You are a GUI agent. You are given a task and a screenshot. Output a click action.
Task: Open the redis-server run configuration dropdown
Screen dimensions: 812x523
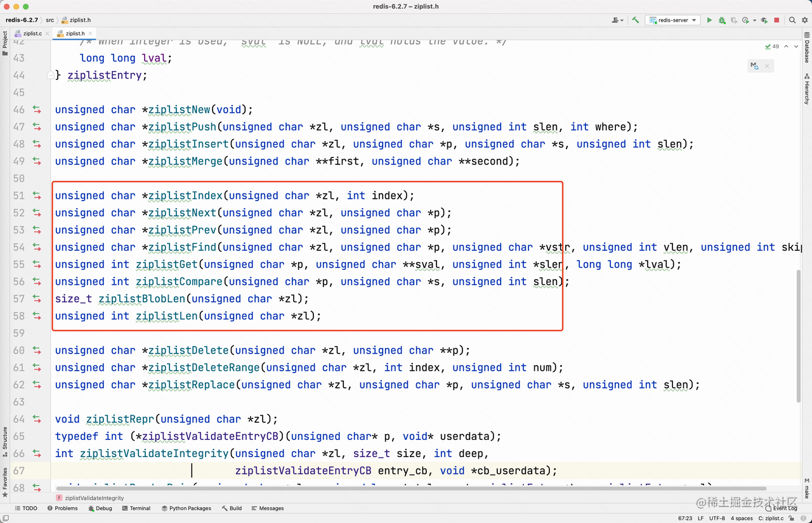[x=673, y=20]
